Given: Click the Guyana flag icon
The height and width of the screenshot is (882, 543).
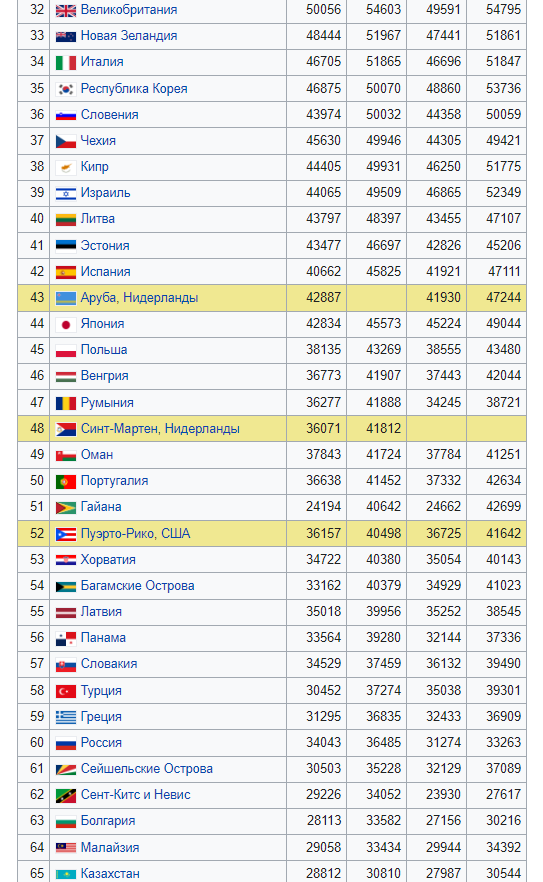Looking at the screenshot, I should pos(66,508).
